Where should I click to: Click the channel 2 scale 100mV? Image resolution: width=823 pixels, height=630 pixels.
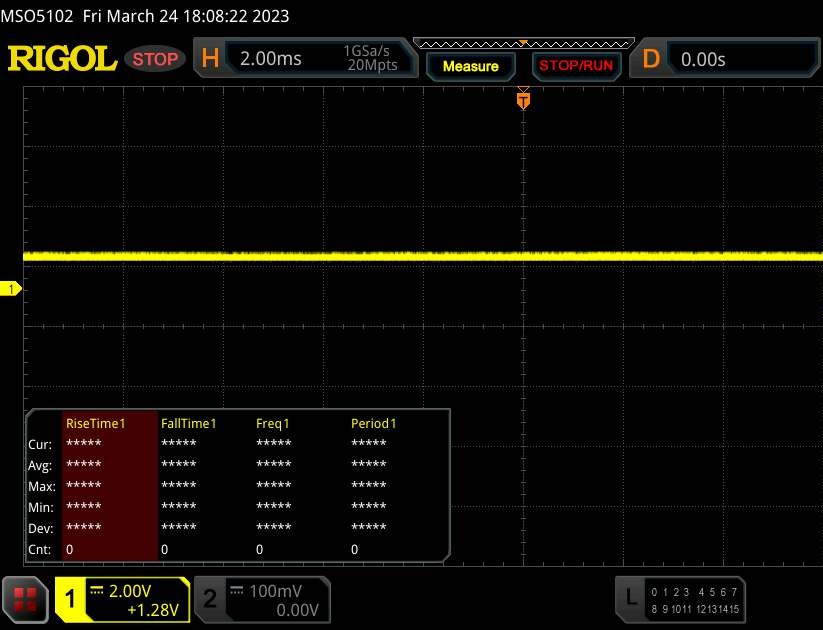pyautogui.click(x=275, y=591)
